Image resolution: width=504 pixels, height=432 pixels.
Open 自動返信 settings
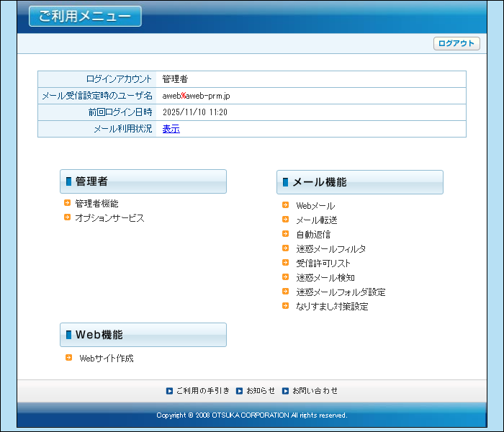click(313, 234)
